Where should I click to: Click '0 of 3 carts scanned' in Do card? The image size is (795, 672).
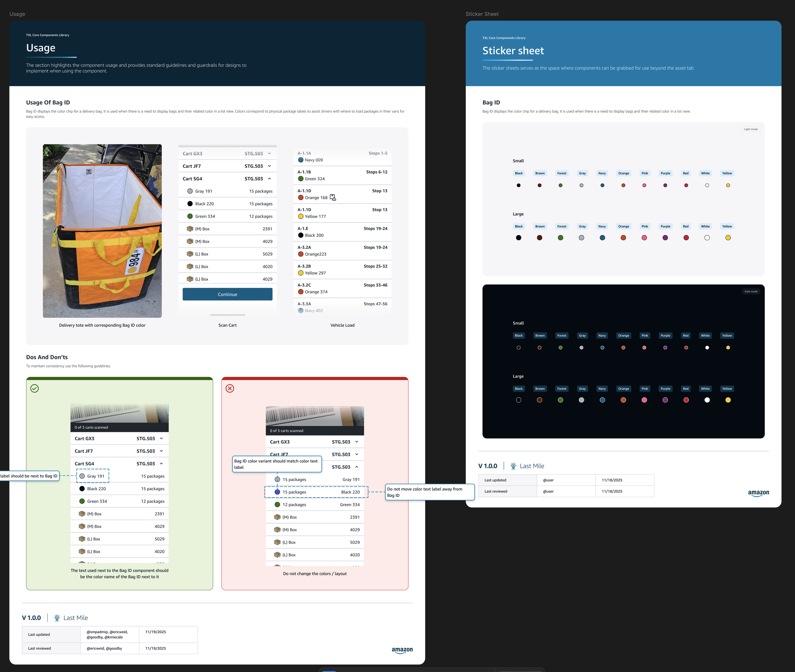pyautogui.click(x=91, y=428)
